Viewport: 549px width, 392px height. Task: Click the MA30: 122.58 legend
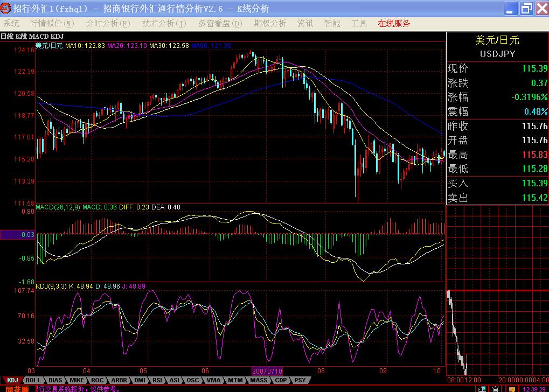pyautogui.click(x=169, y=45)
